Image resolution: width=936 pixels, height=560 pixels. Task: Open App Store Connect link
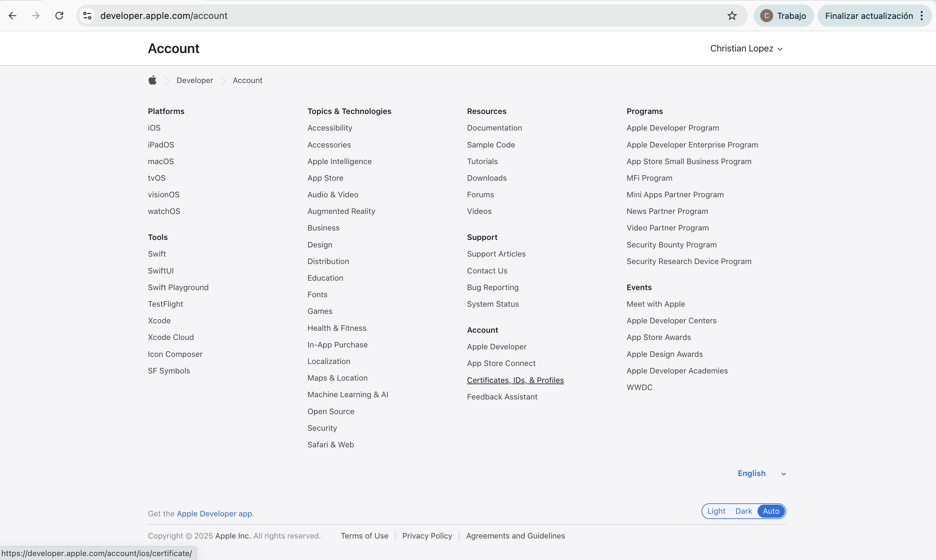click(501, 363)
